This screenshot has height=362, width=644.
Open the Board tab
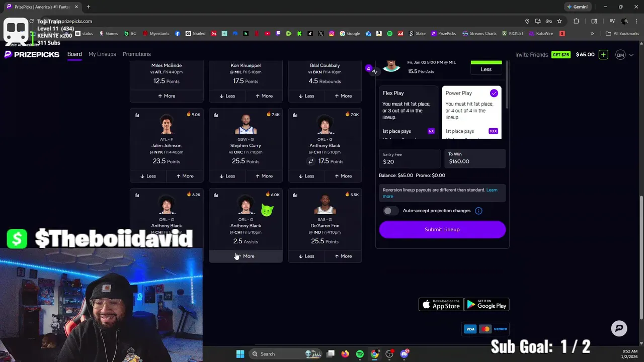(x=74, y=54)
